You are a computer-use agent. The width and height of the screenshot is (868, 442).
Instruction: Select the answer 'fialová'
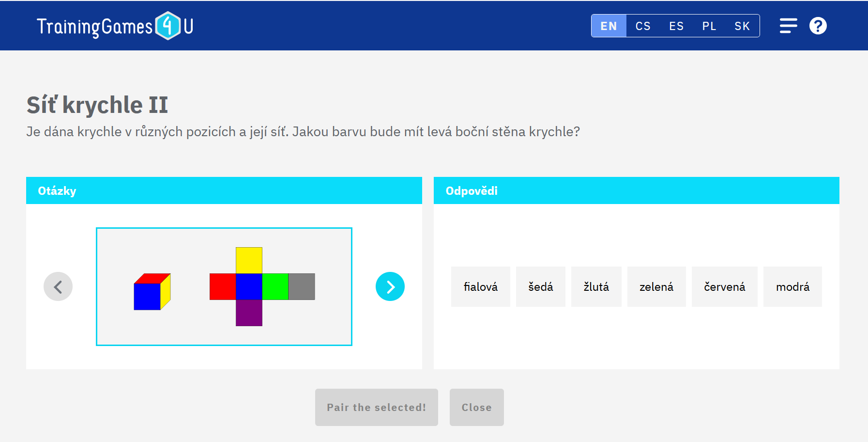(x=480, y=287)
